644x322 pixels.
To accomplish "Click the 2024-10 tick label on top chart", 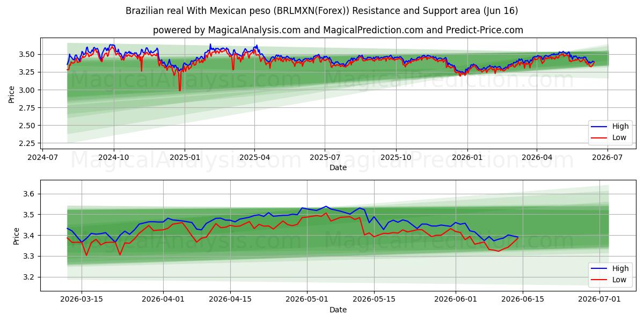I will [x=114, y=158].
